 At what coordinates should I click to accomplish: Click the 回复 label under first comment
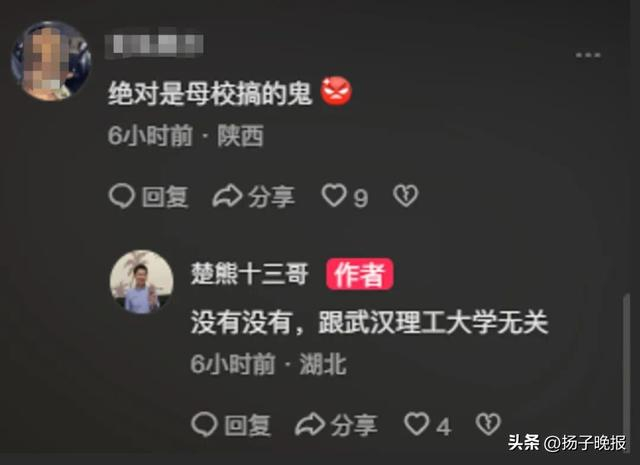pyautogui.click(x=165, y=197)
